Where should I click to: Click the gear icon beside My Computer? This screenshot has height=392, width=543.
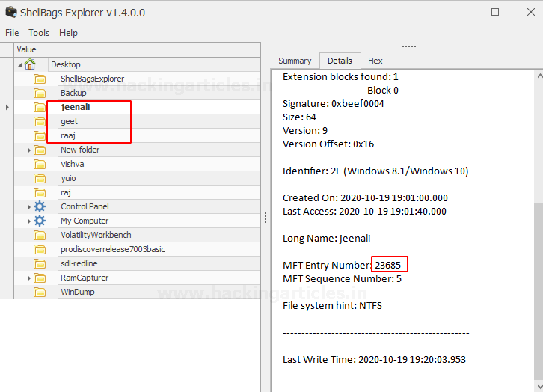(x=40, y=221)
